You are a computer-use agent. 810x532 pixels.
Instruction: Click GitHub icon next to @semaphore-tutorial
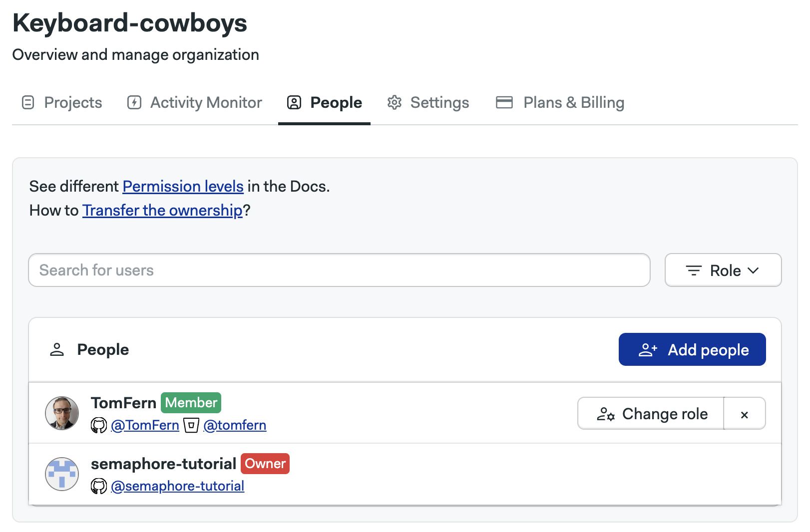[99, 486]
